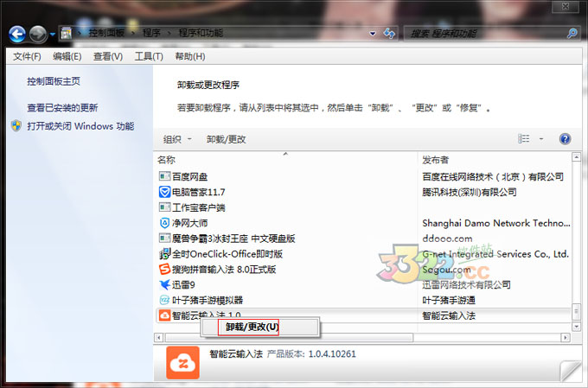Select the 全时OneClick-Office即时版 icon

coord(164,254)
